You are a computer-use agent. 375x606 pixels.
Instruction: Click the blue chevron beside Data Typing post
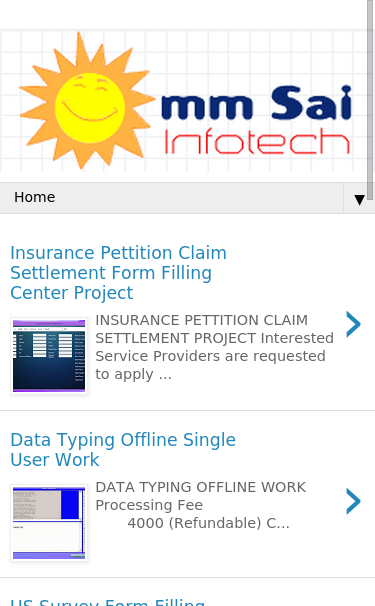353,501
